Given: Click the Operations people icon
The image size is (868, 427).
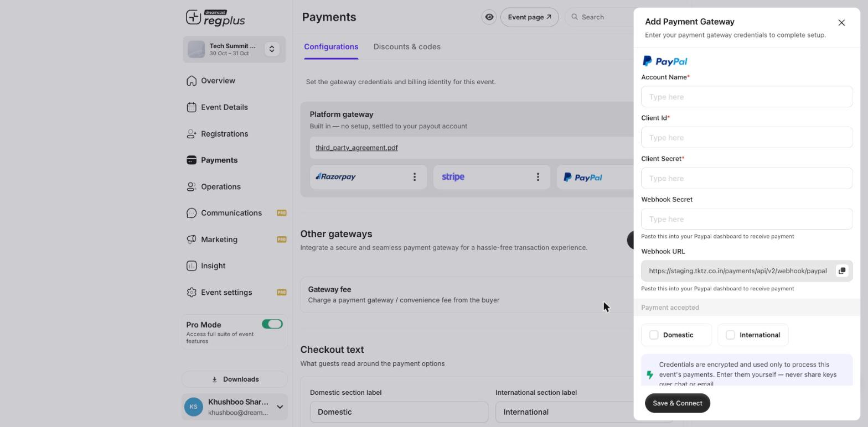Looking at the screenshot, I should coord(192,187).
